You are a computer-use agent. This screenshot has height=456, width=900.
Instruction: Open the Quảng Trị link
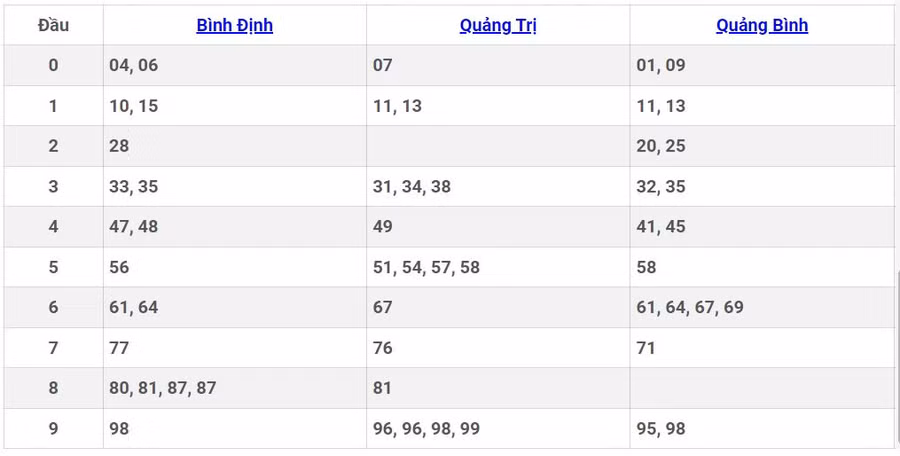(498, 26)
